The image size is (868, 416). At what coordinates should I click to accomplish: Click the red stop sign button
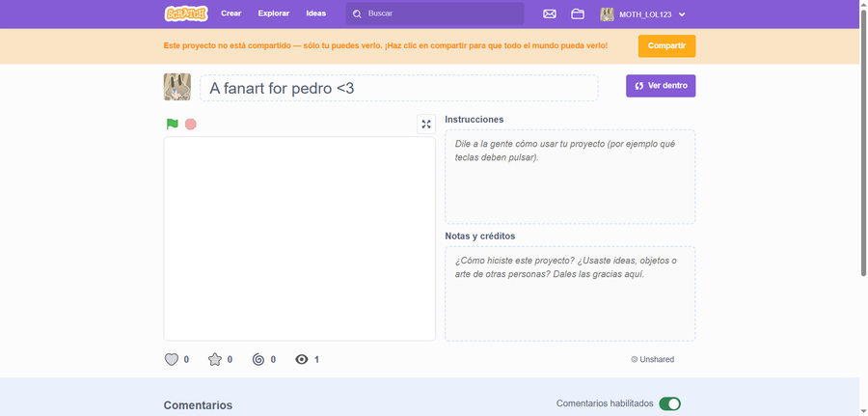pyautogui.click(x=190, y=125)
